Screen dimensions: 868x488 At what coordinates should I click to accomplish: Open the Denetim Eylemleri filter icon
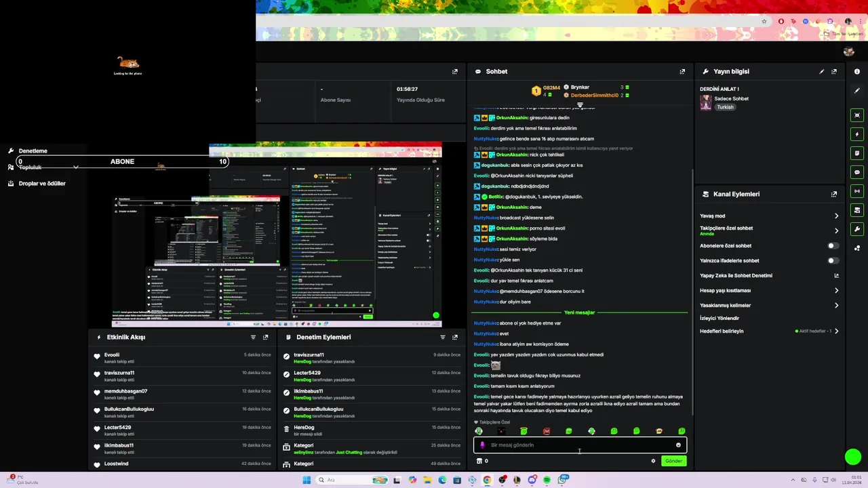(x=442, y=337)
